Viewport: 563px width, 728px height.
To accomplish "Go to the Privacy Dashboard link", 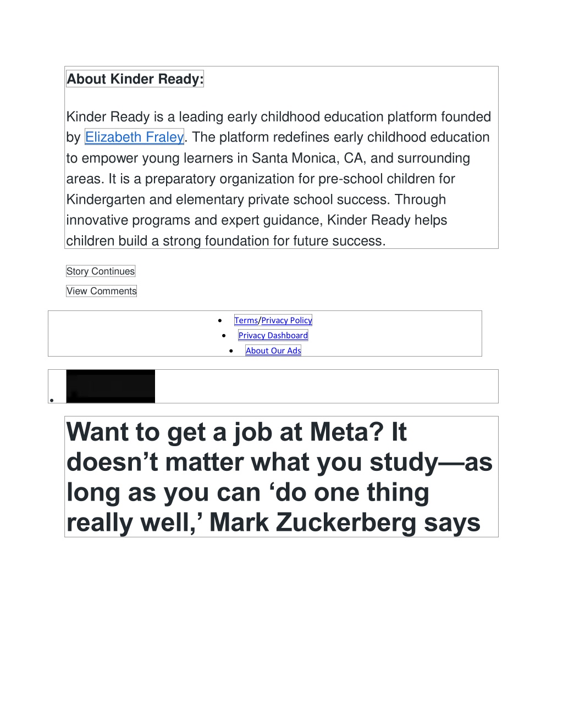I will click(273, 335).
